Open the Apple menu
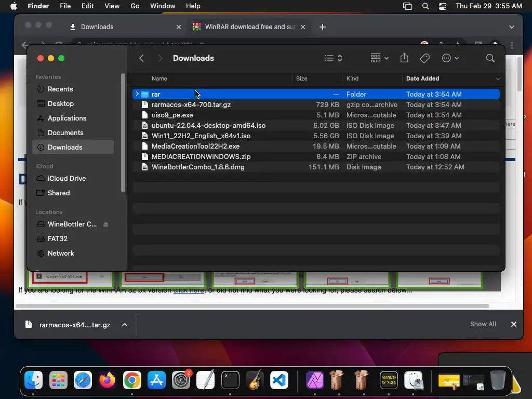Screen dimensions: 532x399 (x=14, y=6)
